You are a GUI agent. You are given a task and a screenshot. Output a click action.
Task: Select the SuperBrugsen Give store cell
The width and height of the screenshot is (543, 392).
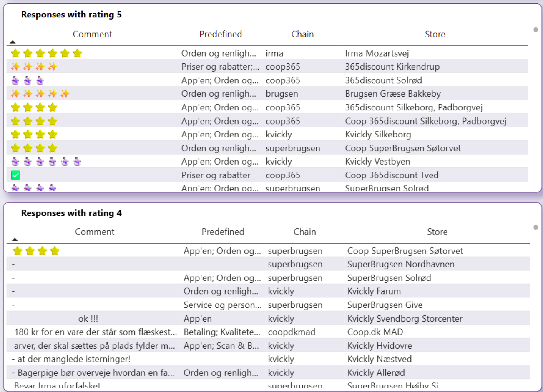click(x=385, y=305)
